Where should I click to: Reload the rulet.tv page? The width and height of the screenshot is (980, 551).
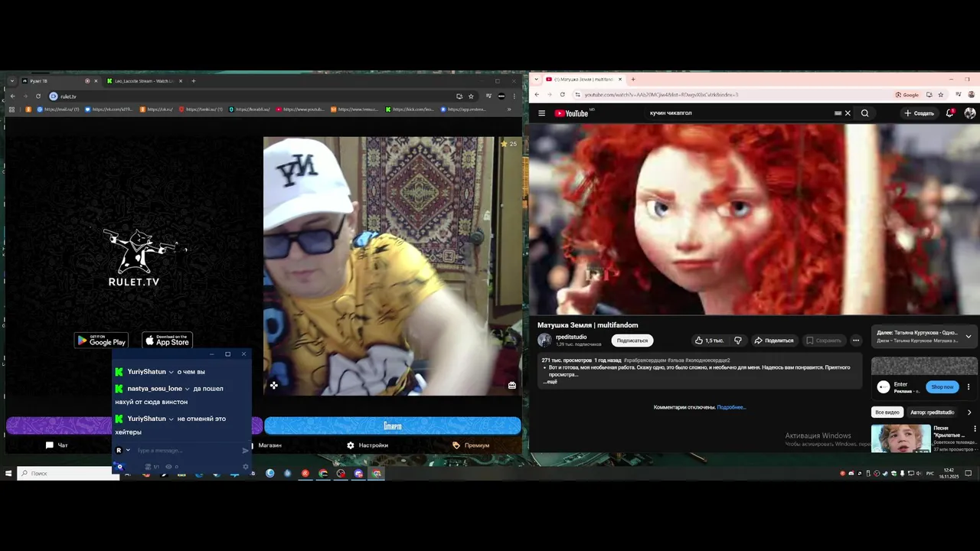(x=38, y=96)
